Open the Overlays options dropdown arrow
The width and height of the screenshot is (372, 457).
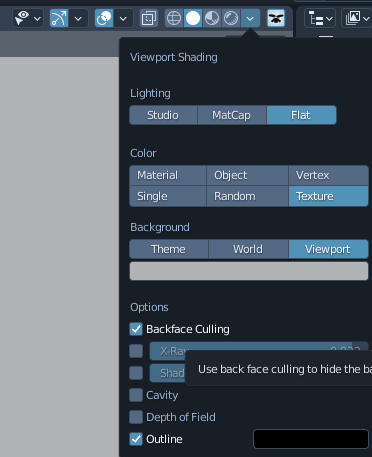[x=123, y=18]
